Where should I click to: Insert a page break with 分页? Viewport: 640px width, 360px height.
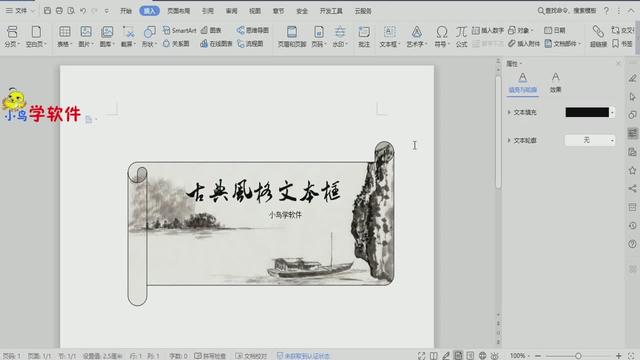[12, 36]
